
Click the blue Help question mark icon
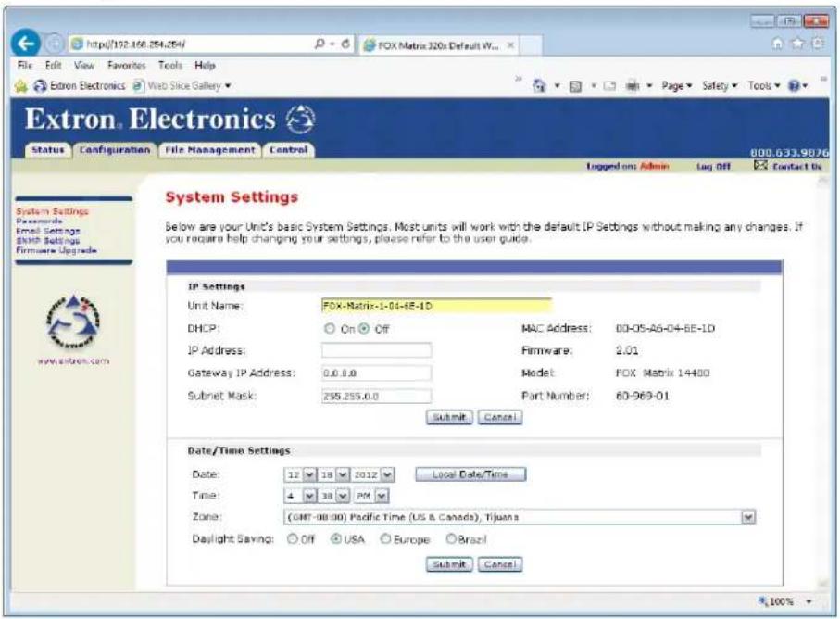click(x=794, y=86)
